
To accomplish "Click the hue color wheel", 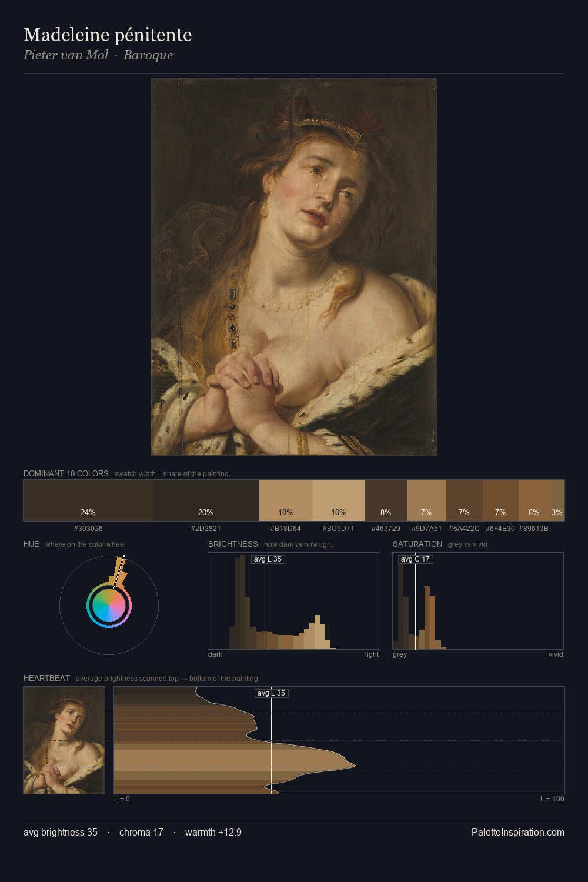I will (x=109, y=605).
